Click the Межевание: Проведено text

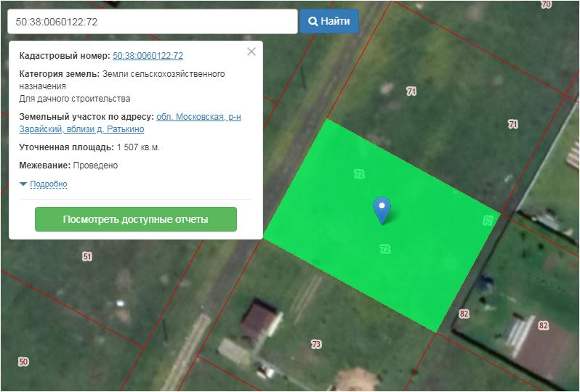pyautogui.click(x=68, y=166)
